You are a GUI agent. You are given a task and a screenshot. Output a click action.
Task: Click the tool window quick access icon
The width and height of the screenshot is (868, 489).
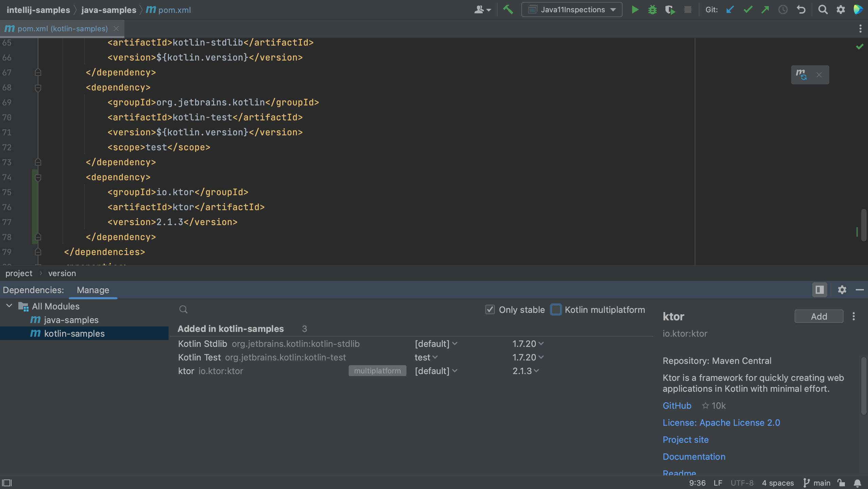(x=7, y=483)
